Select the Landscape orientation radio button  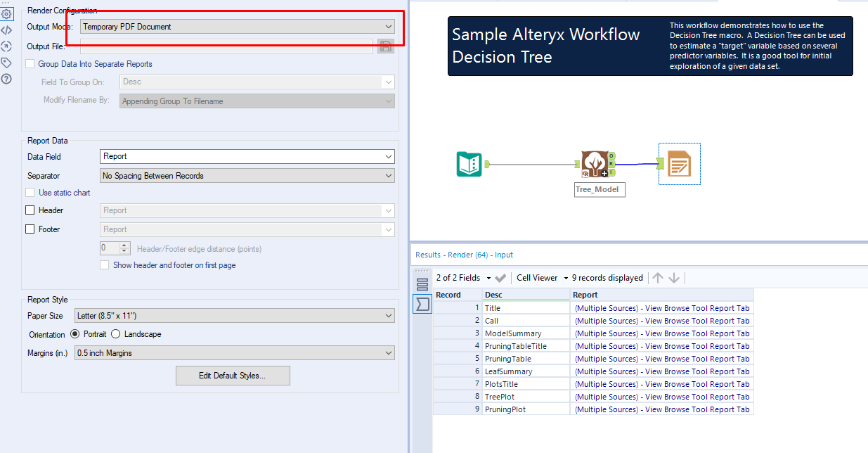[115, 335]
